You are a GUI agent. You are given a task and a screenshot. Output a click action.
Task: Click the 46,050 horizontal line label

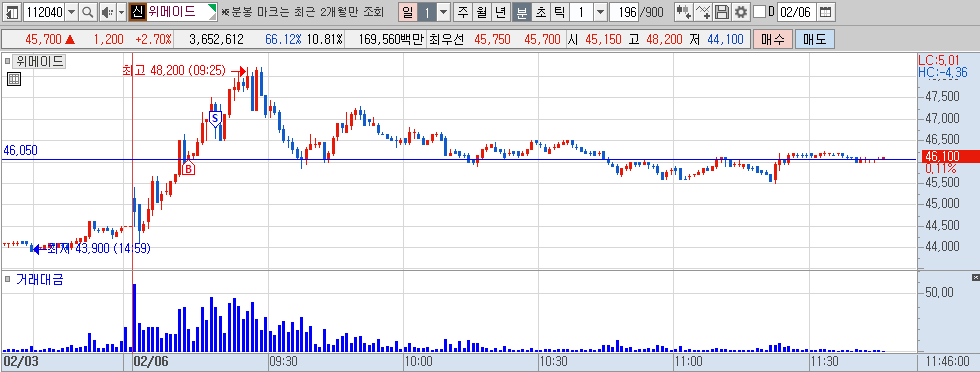21,150
